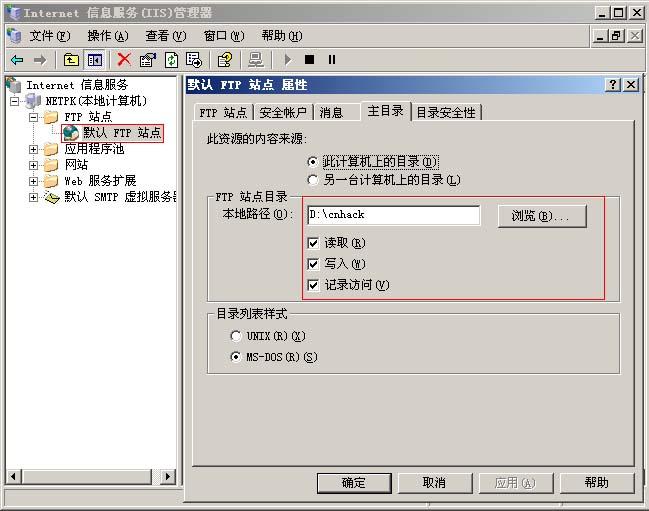
Task: Click the Forward arrow toolbar icon
Action: [x=40, y=60]
